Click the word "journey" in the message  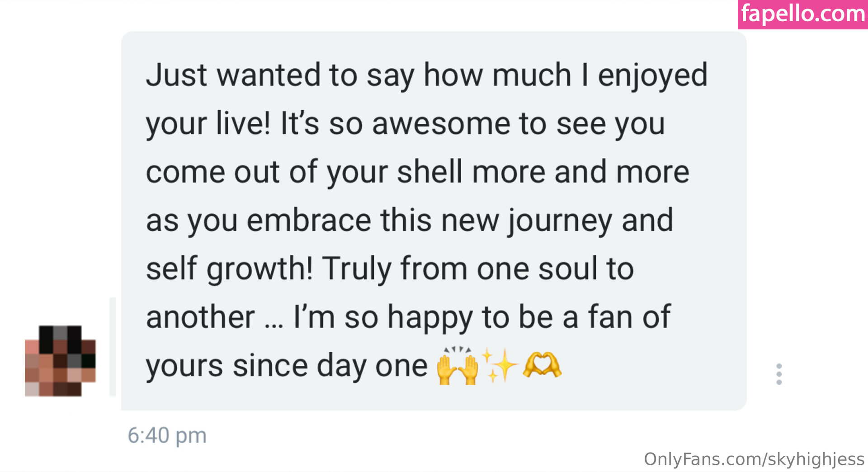560,221
